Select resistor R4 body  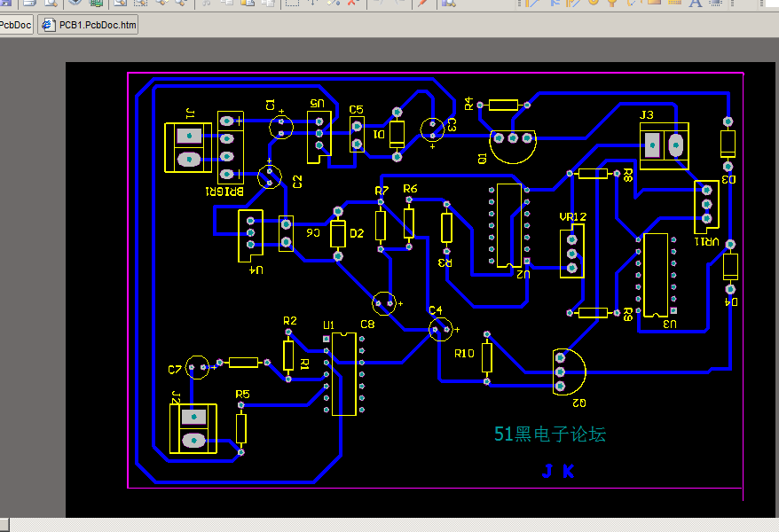pyautogui.click(x=503, y=105)
